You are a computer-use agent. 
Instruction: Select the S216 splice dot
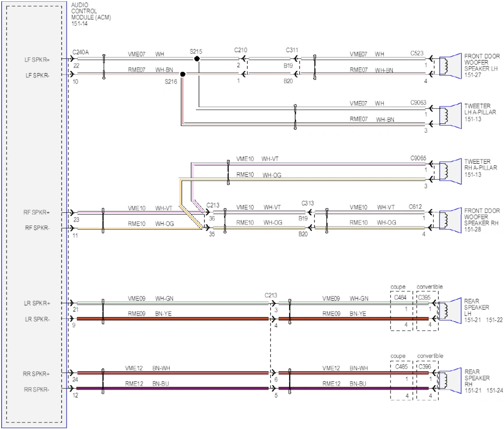[183, 74]
